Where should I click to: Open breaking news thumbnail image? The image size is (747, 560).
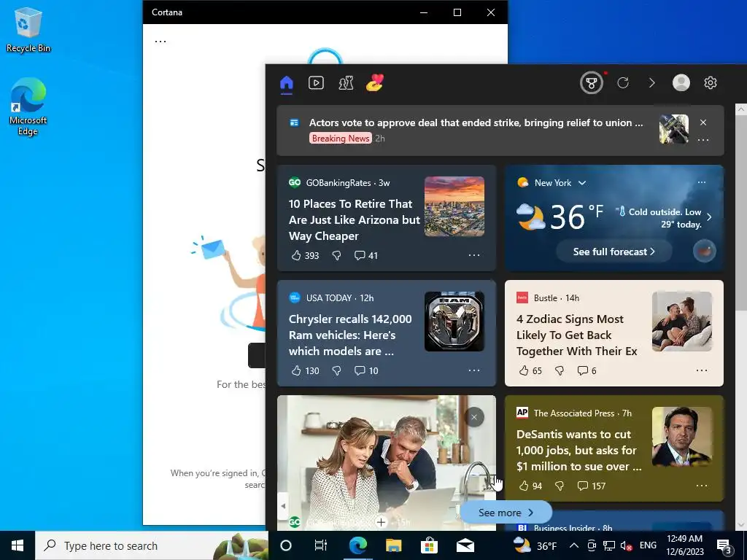(x=673, y=129)
